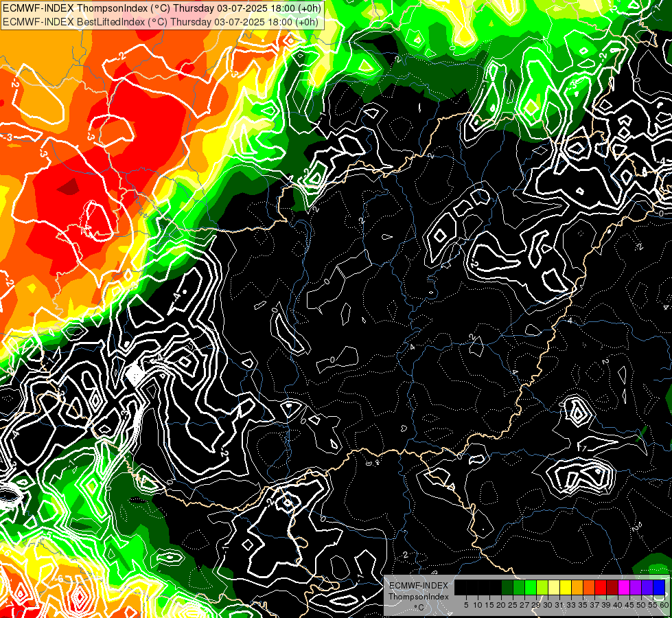Click legend tick value '37'
Image resolution: width=672 pixels, height=618 pixels.
click(594, 605)
